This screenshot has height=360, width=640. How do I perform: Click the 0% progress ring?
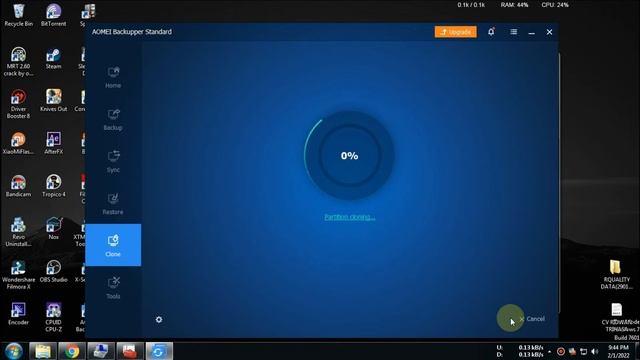pyautogui.click(x=349, y=156)
